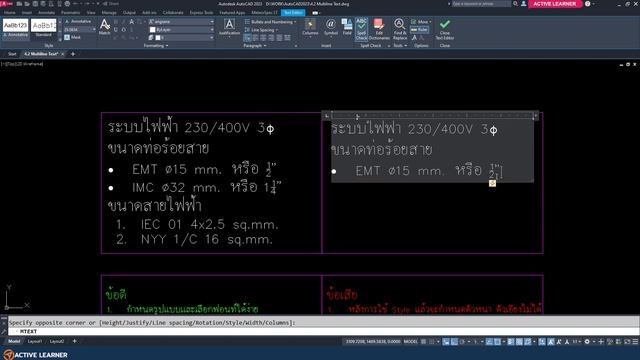Close Text Editor with green checkmark
Screen dimensions: 640x360
point(444,29)
